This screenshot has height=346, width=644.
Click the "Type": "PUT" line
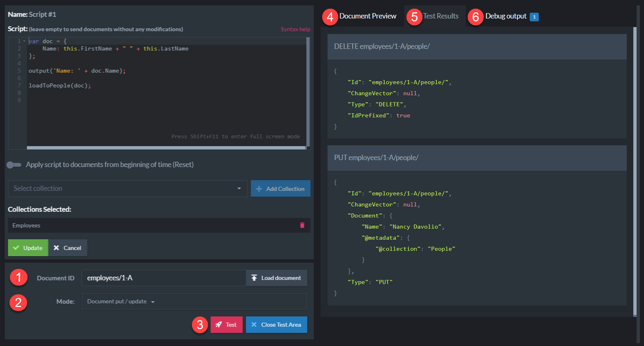pyautogui.click(x=370, y=282)
